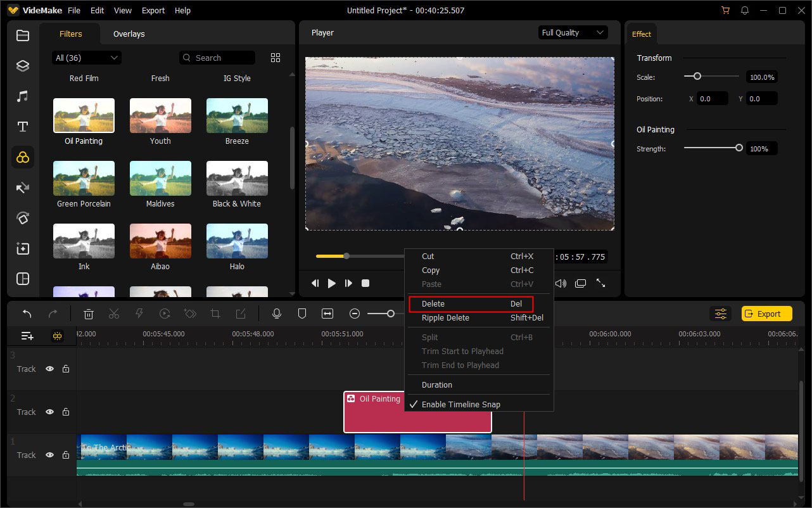Click the undo arrow in timeline toolbar
This screenshot has height=508, width=812.
coord(27,314)
